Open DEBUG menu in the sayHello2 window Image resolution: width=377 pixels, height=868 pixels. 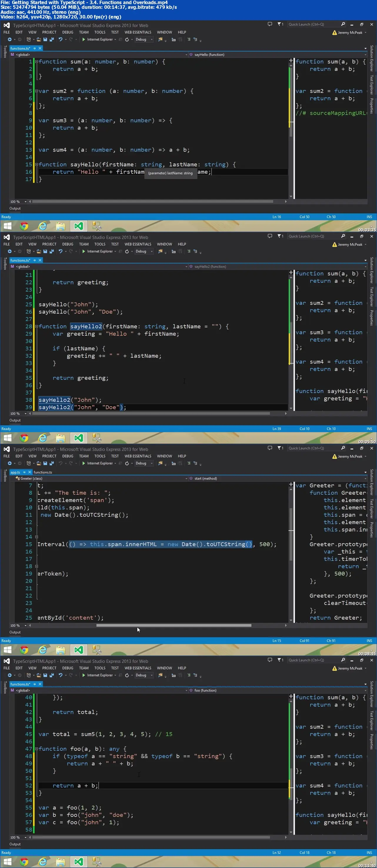(x=68, y=244)
